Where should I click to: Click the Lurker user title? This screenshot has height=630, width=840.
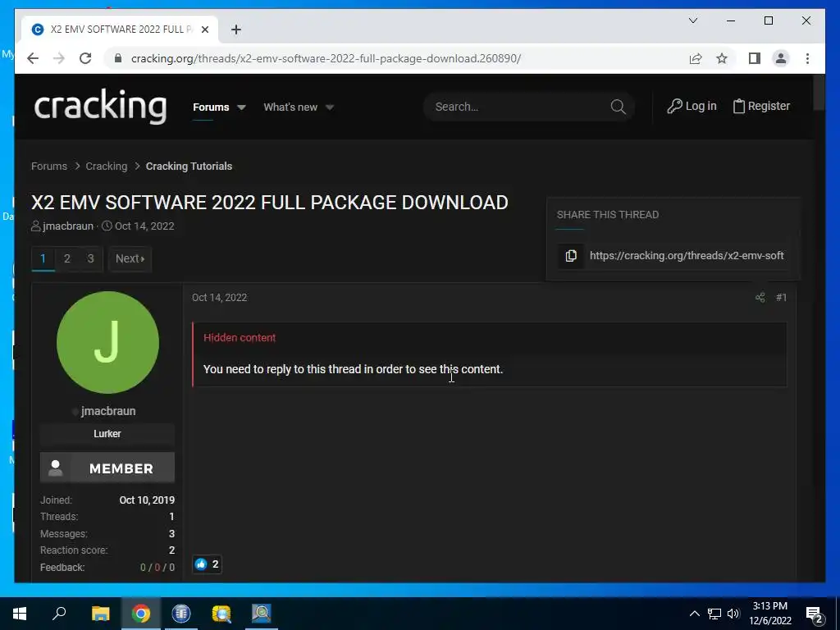[x=107, y=434]
